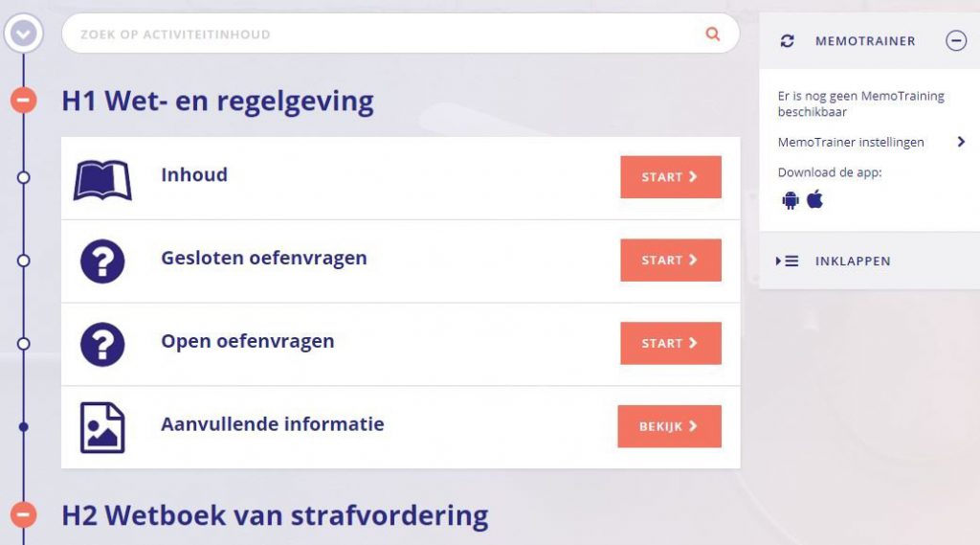The image size is (980, 545).
Task: Collapse the H1 Wet- en regelgeving chapter
Action: point(24,100)
